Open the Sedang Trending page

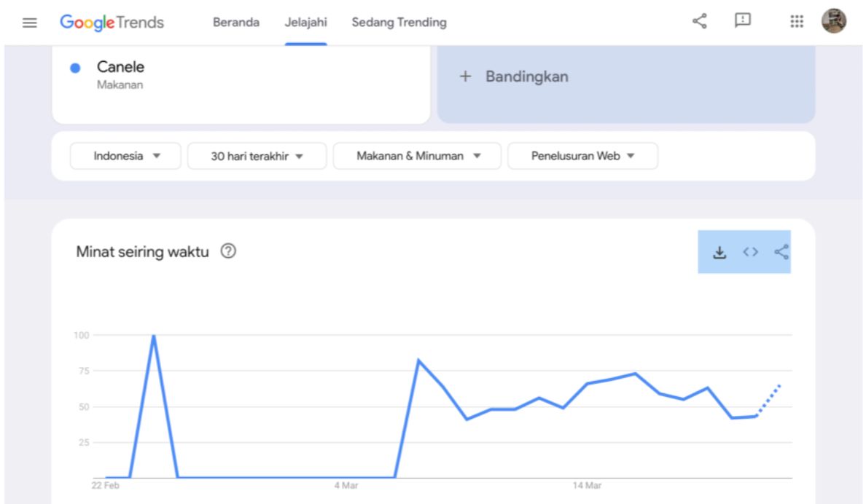pos(398,22)
